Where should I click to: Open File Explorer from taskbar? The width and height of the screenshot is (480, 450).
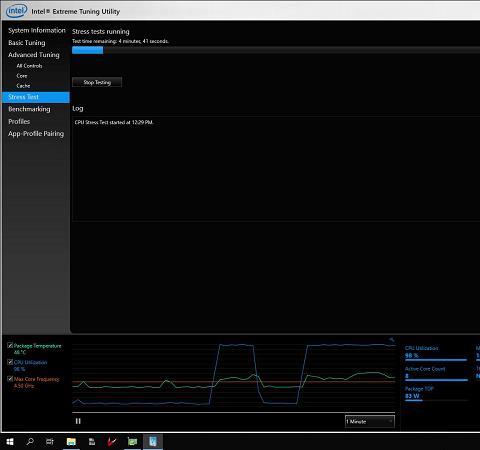tap(71, 442)
